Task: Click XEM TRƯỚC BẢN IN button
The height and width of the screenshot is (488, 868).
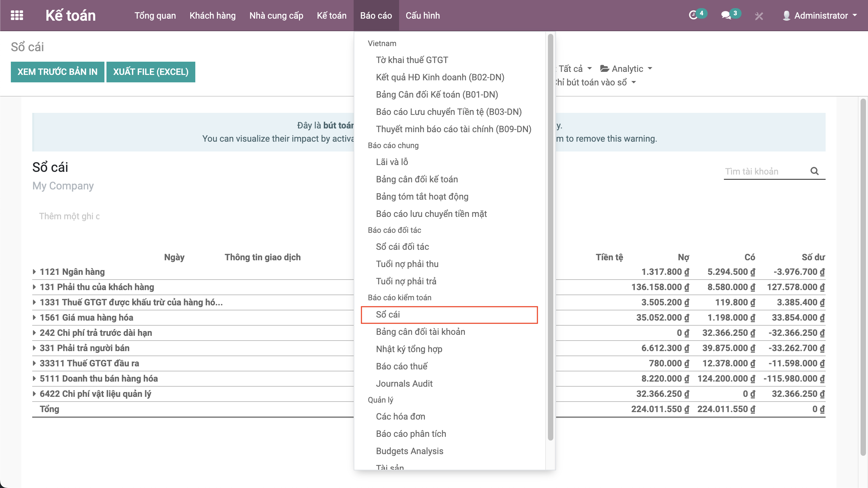Action: point(57,72)
